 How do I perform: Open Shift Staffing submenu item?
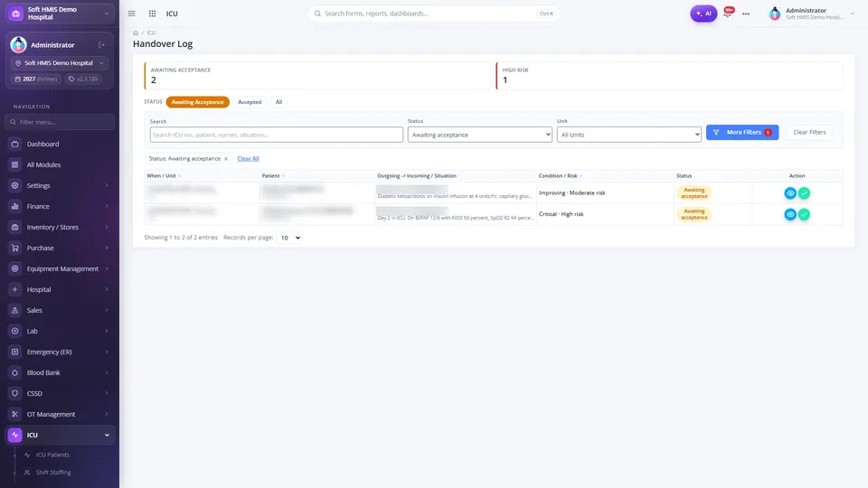[x=53, y=473]
